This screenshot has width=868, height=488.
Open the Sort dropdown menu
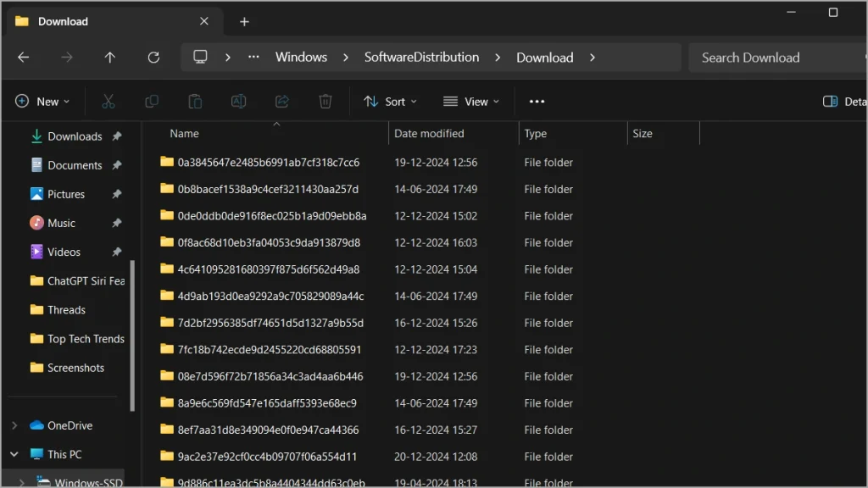[391, 102]
